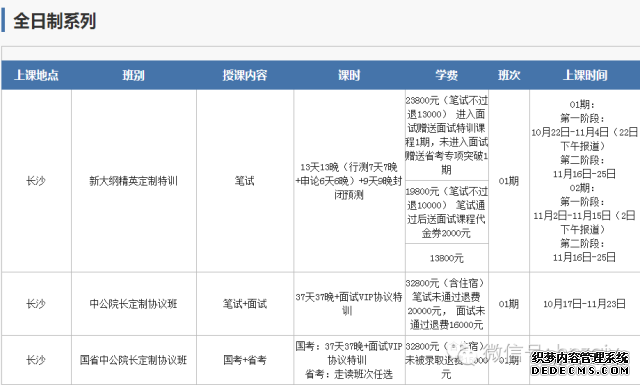This screenshot has height=385, width=640.
Task: Click 中公院长定制协议班 class name cell
Action: click(x=133, y=304)
